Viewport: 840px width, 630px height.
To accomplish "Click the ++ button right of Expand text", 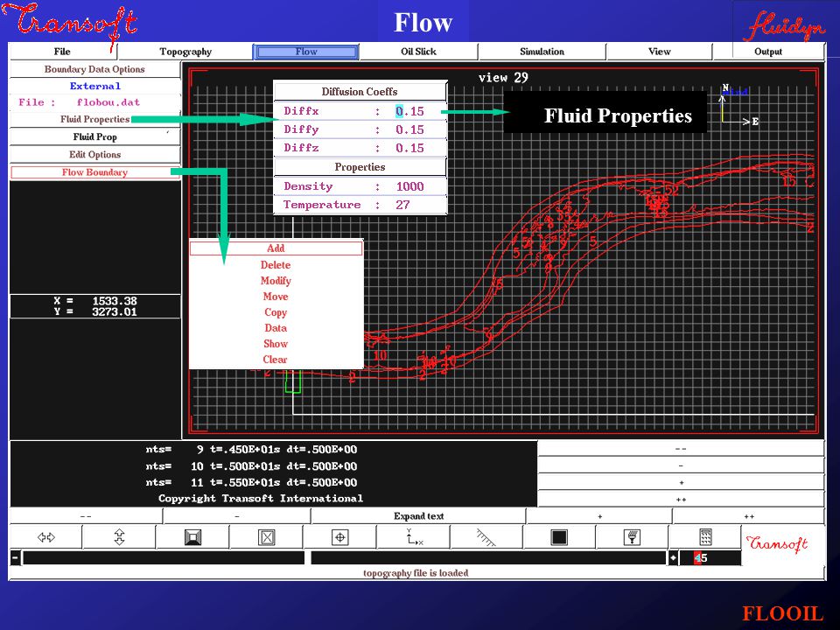I will click(x=749, y=516).
